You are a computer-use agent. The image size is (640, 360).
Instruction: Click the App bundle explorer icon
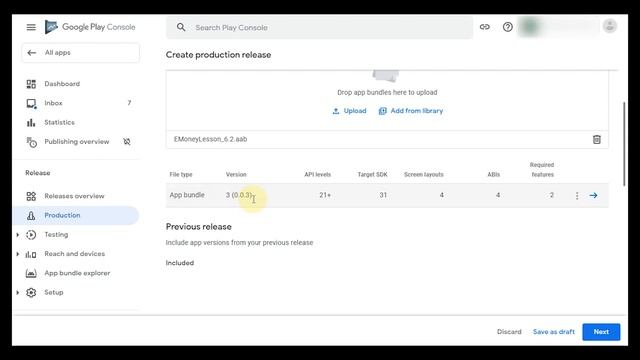(31, 273)
